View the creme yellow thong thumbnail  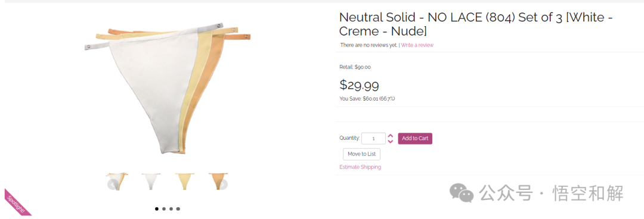(x=184, y=182)
